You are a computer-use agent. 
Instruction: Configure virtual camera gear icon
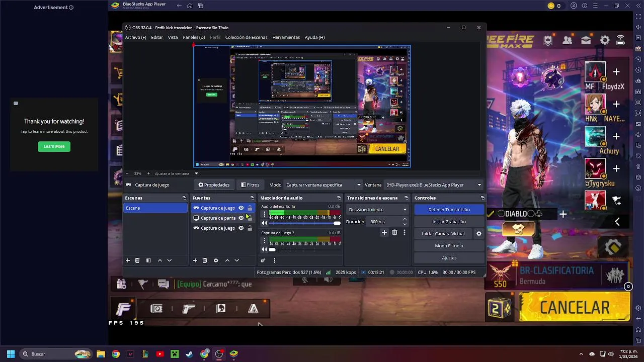click(479, 234)
